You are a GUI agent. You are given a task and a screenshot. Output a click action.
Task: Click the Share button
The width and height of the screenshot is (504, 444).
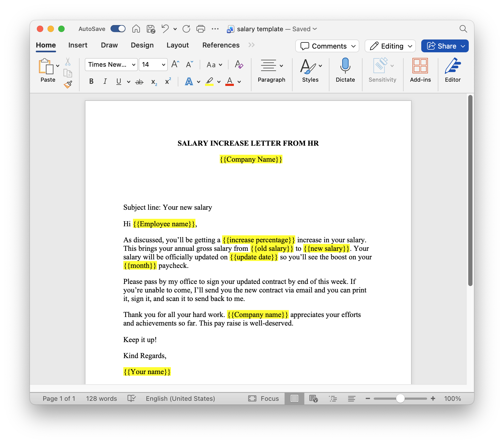pos(444,46)
